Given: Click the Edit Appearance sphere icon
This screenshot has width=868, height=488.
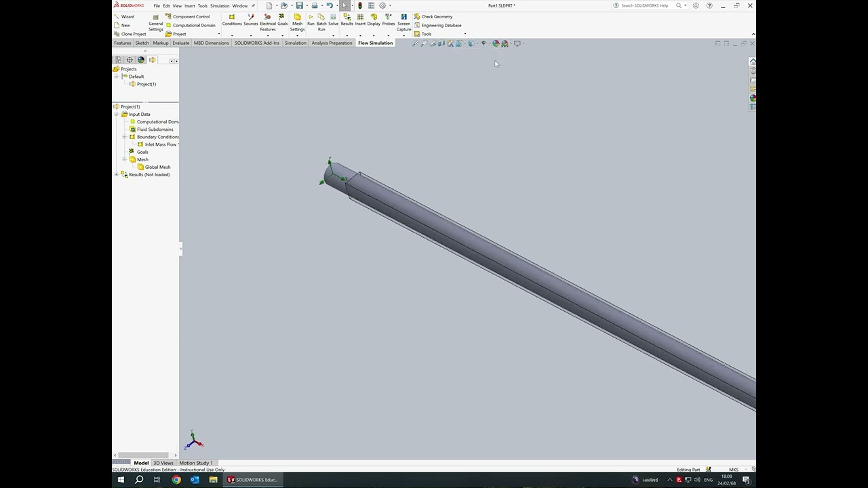Looking at the screenshot, I should coord(496,43).
